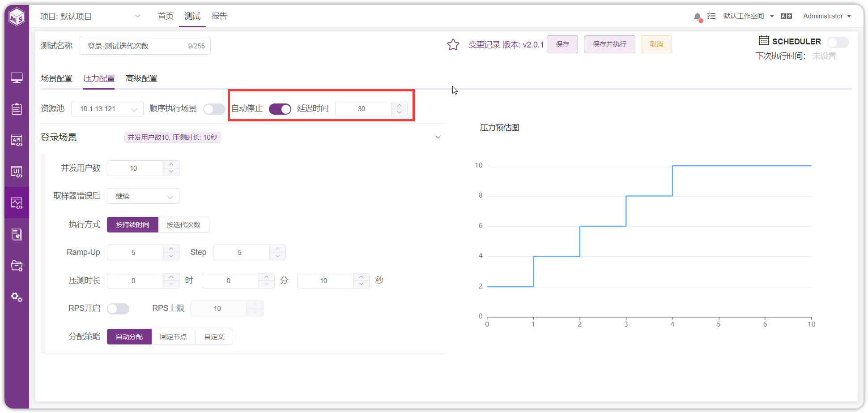Select 按持续时间 execution mode
Viewport: 868px width, 413px height.
click(x=132, y=225)
